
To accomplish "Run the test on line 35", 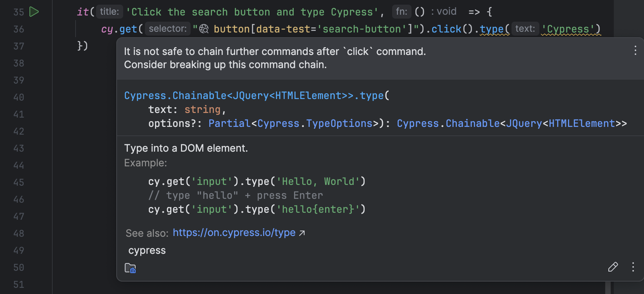I will 34,12.
